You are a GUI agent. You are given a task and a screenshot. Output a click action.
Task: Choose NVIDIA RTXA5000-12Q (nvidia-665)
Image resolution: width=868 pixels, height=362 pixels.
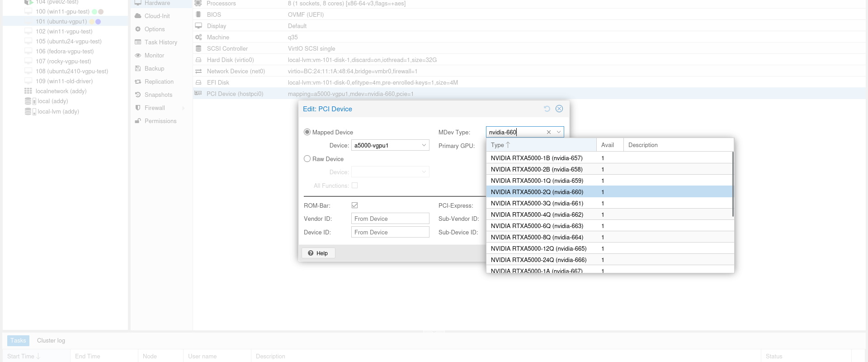click(x=609, y=248)
